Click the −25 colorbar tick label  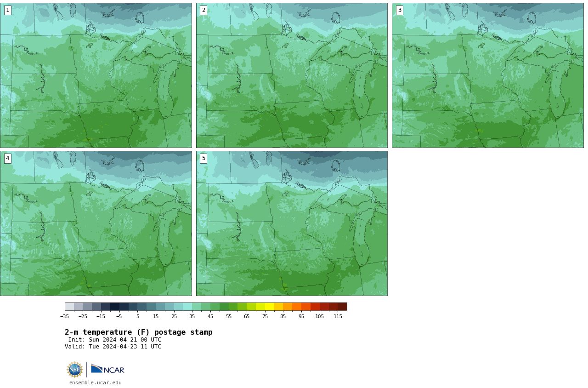[83, 316]
